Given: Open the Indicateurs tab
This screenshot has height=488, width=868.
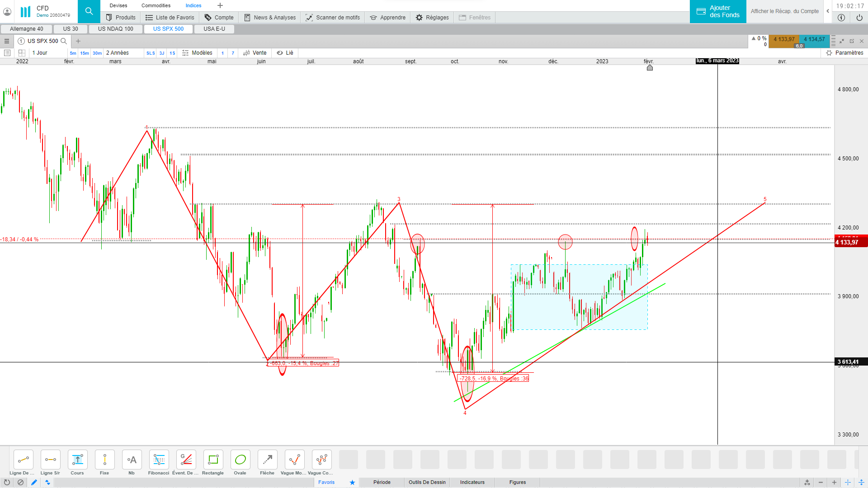Looking at the screenshot, I should 472,482.
